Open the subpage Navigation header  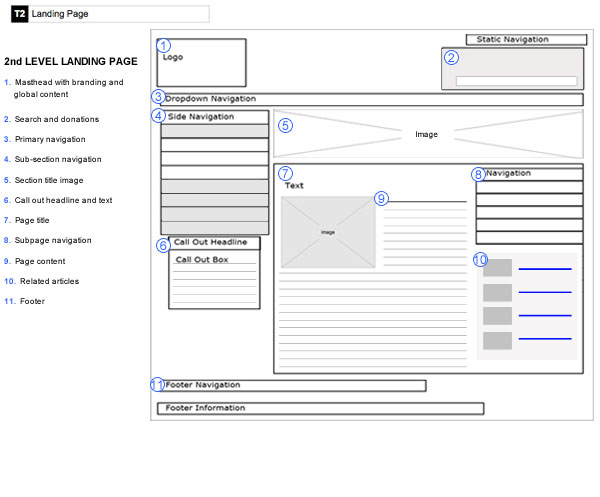click(x=529, y=174)
